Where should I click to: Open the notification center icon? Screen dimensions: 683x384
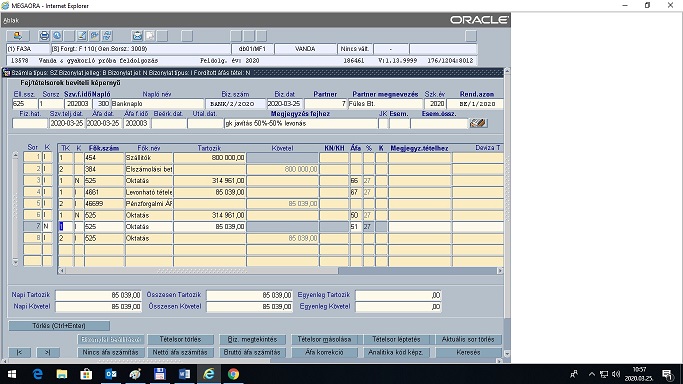point(667,374)
